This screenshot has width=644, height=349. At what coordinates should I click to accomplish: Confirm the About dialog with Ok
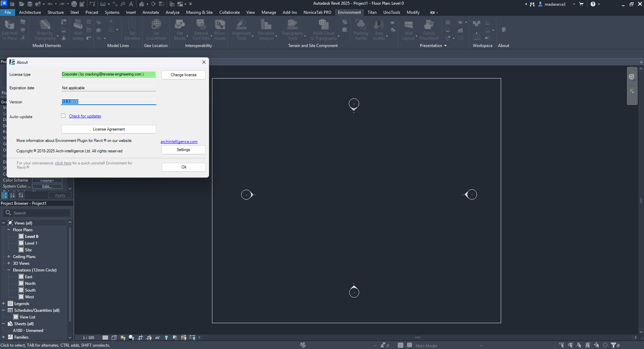click(184, 167)
